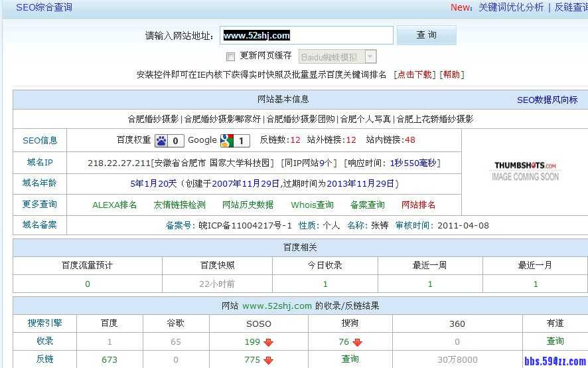Click the Google PageRank icon

(227, 141)
